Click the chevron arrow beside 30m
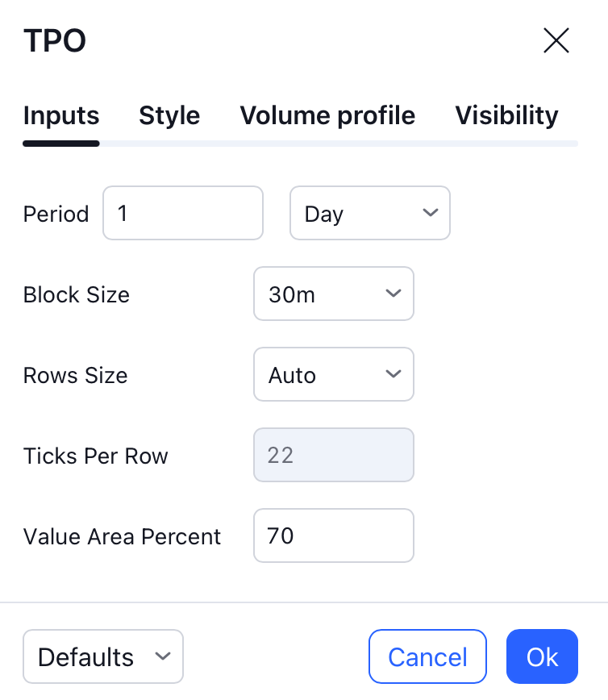608x700 pixels. [x=394, y=294]
